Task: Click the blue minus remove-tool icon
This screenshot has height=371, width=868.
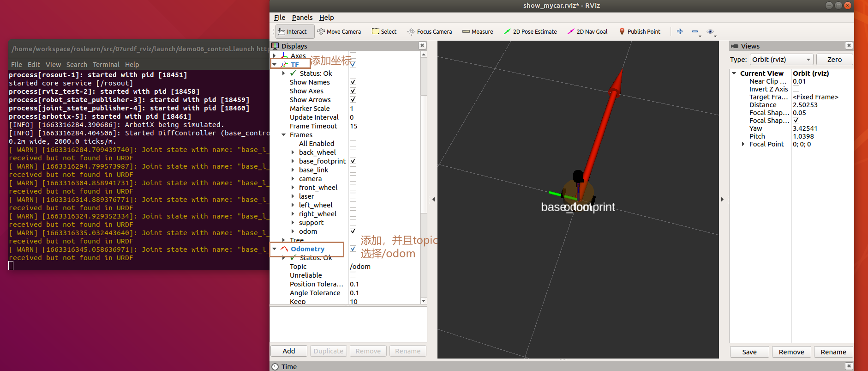Action: coord(695,31)
